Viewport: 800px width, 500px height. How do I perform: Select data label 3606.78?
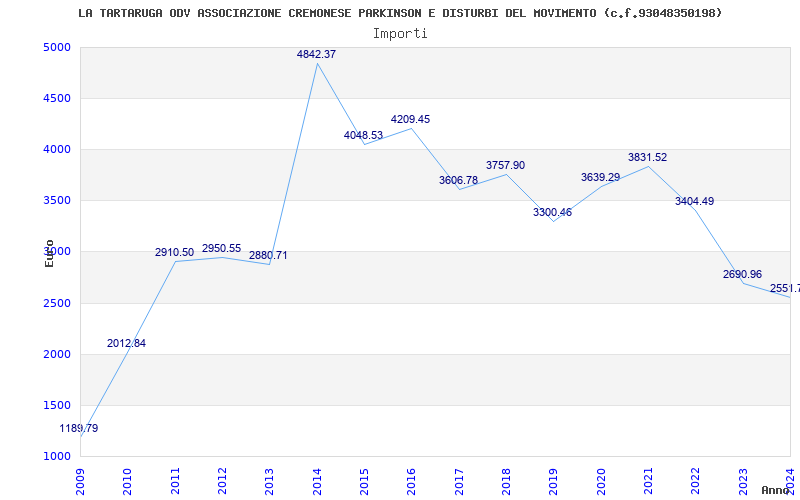click(458, 180)
